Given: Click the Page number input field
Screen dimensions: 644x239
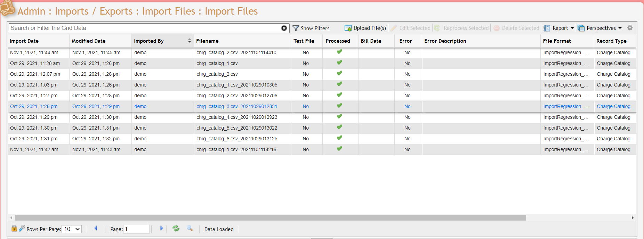Looking at the screenshot, I should coord(137,229).
